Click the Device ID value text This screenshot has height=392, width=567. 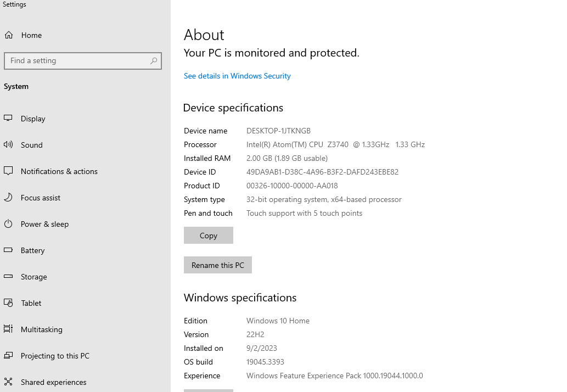tap(322, 172)
